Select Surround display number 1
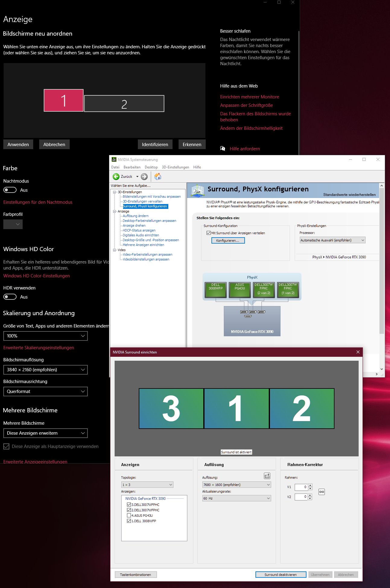Screen dimensions: 390x588 tap(236, 408)
